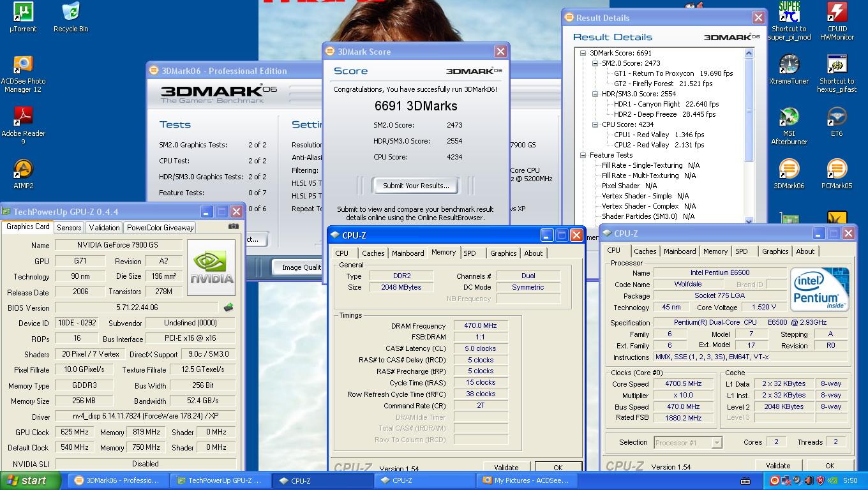Click the BIOS Version field 5.71.22.44.06
This screenshot has width=868, height=490.
(137, 308)
